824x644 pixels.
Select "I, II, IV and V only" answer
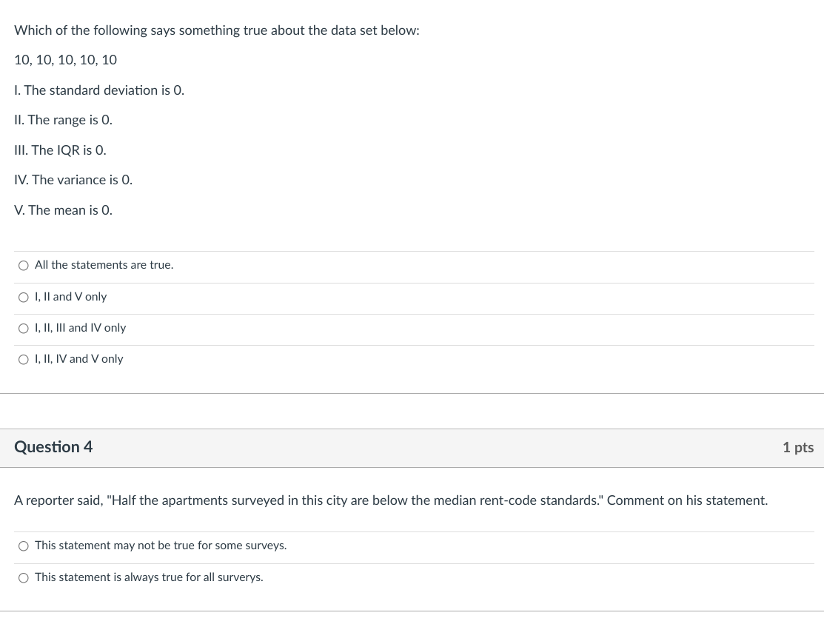pyautogui.click(x=23, y=359)
